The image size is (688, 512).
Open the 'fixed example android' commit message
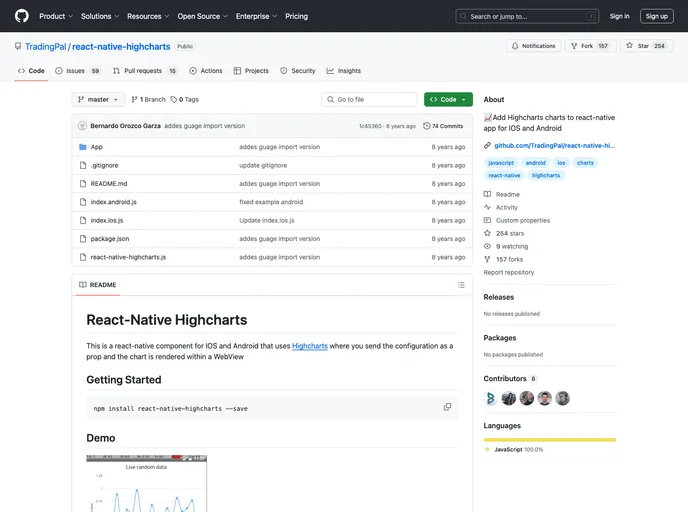[271, 202]
